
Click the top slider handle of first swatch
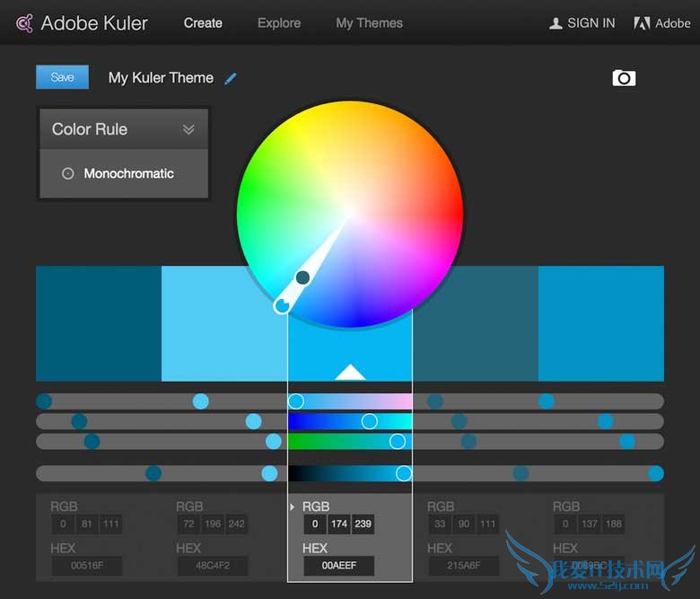pyautogui.click(x=44, y=401)
